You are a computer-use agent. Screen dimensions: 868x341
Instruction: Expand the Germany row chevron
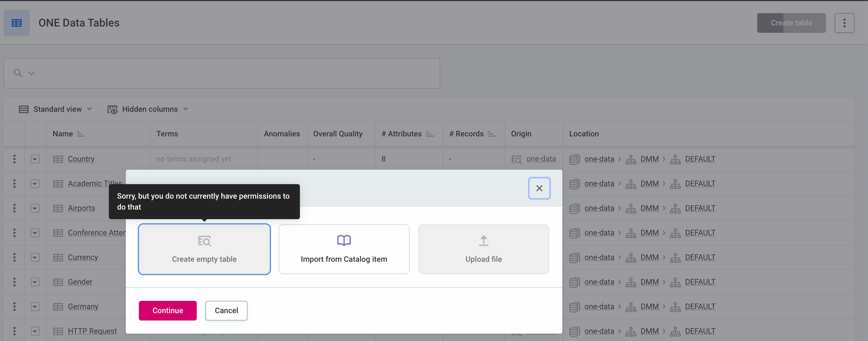[35, 307]
